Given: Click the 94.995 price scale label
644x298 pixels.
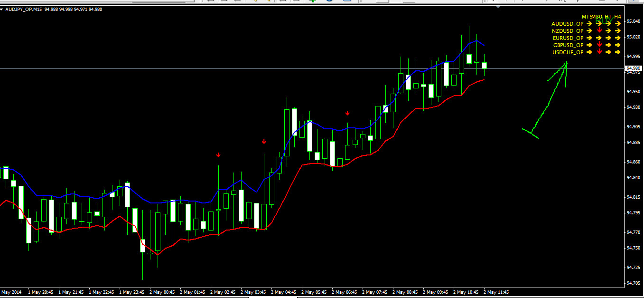Looking at the screenshot, I should [634, 56].
